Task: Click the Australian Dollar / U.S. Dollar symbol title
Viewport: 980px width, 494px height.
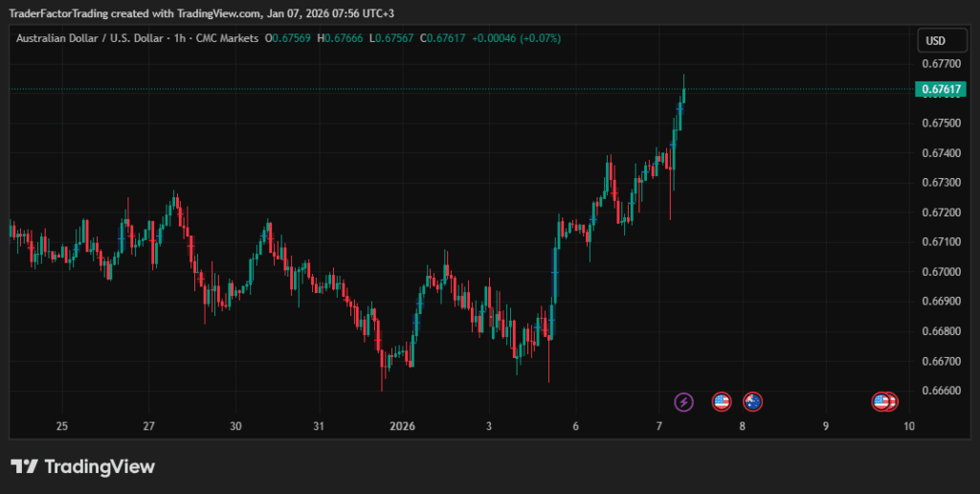Action: tap(92, 38)
